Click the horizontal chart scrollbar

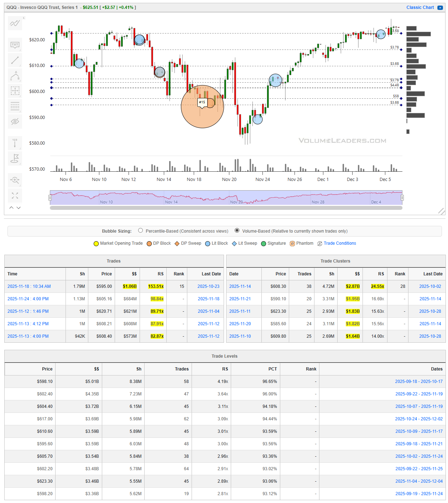click(x=226, y=208)
